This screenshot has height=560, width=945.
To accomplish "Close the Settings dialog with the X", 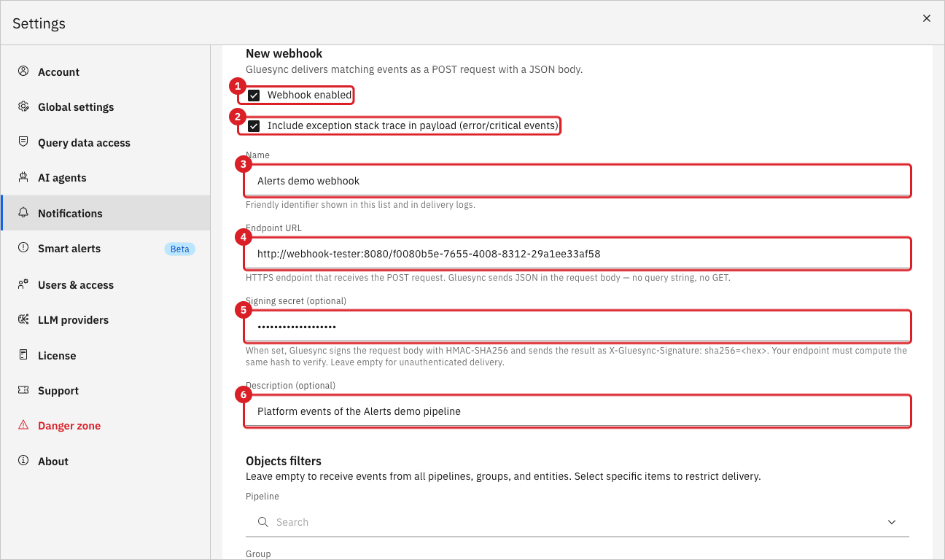I will point(927,18).
